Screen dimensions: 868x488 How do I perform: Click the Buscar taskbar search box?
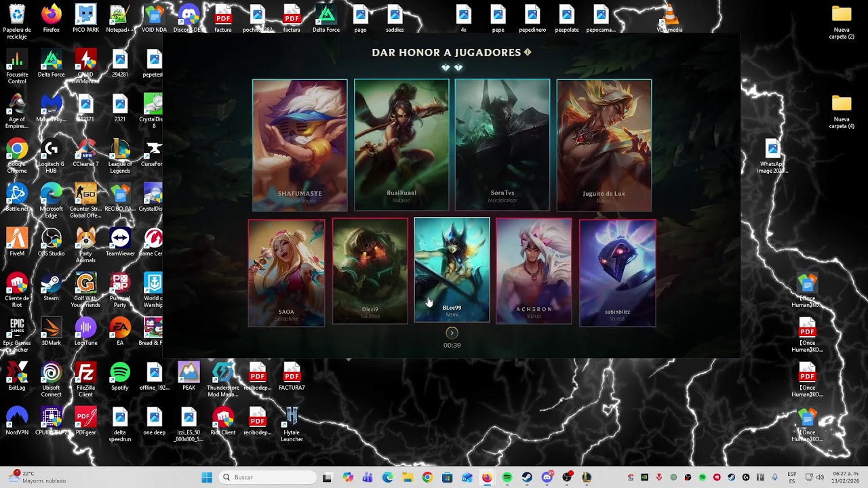click(x=269, y=477)
